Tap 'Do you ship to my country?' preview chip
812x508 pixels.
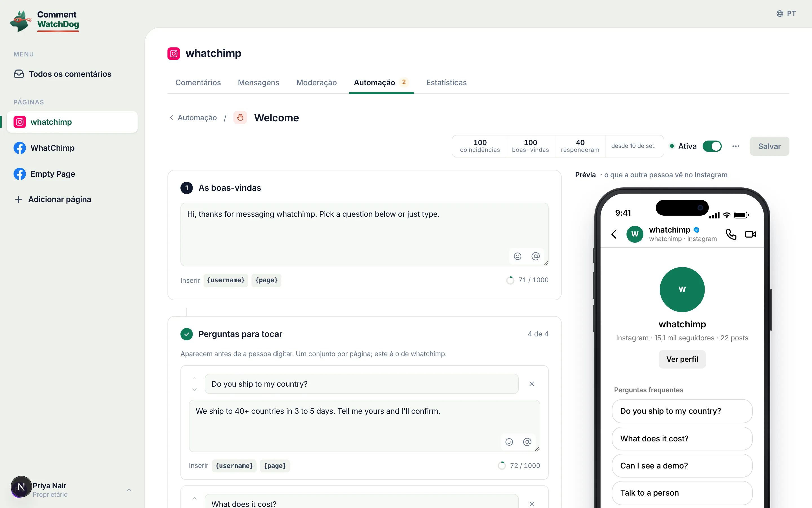(682, 411)
